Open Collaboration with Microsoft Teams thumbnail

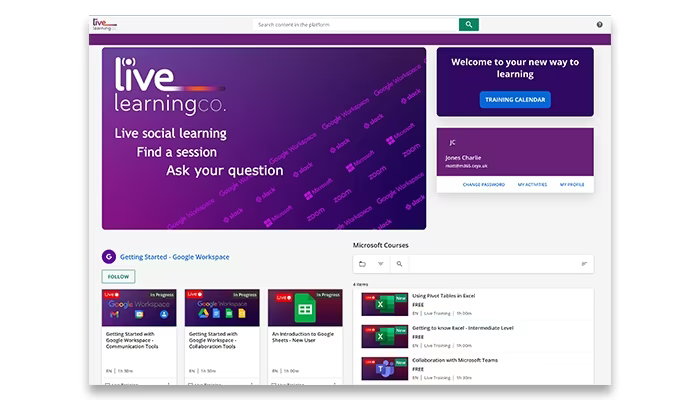click(384, 368)
